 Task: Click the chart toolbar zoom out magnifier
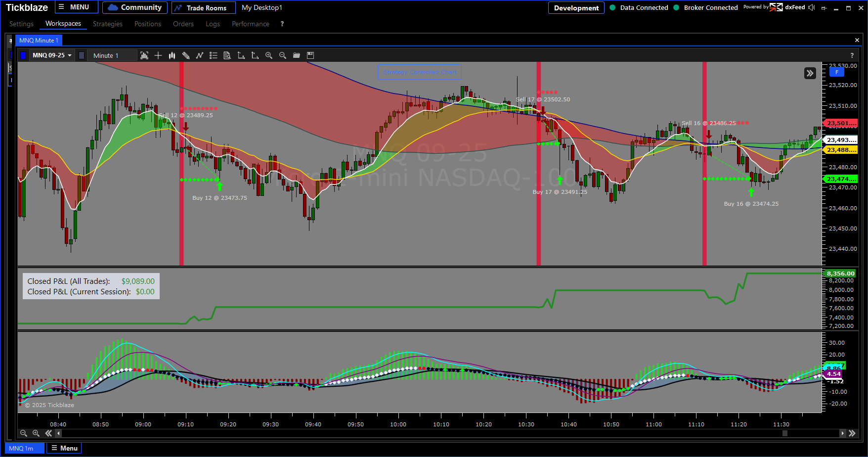click(283, 55)
